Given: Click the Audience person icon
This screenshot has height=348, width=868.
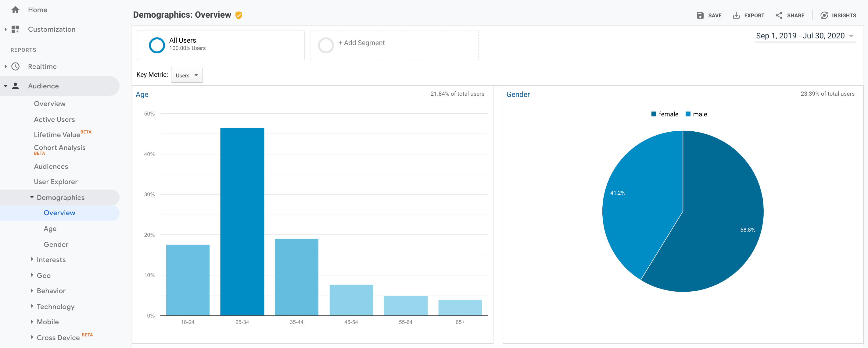Looking at the screenshot, I should (15, 86).
